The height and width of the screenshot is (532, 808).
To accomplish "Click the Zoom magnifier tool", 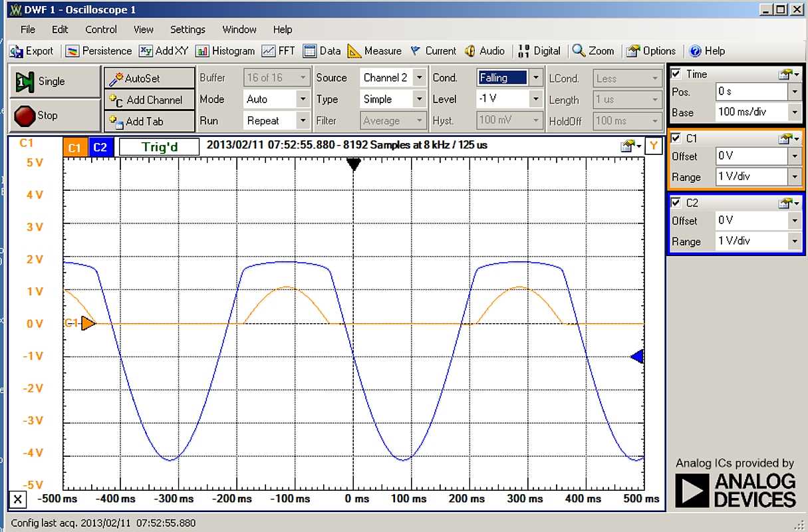I will point(593,51).
